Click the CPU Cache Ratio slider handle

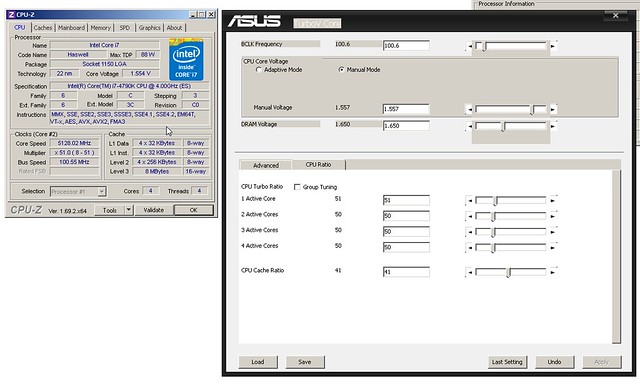coord(508,273)
